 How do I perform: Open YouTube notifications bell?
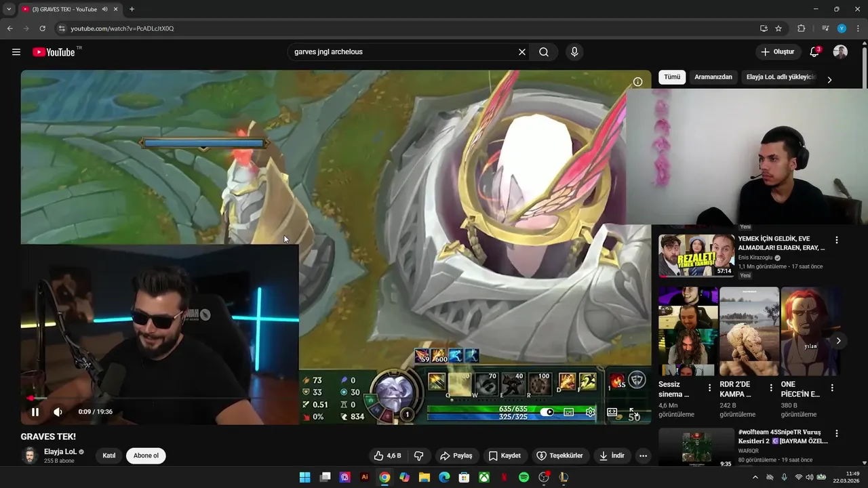[x=814, y=52]
